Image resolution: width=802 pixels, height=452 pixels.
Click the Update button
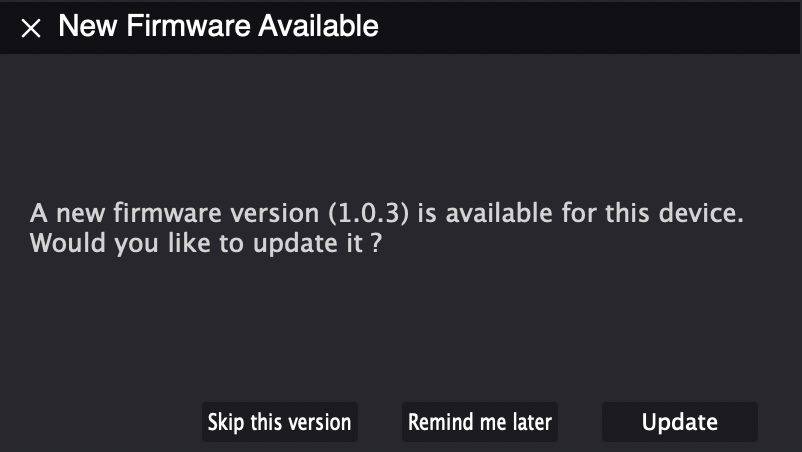pyautogui.click(x=679, y=422)
